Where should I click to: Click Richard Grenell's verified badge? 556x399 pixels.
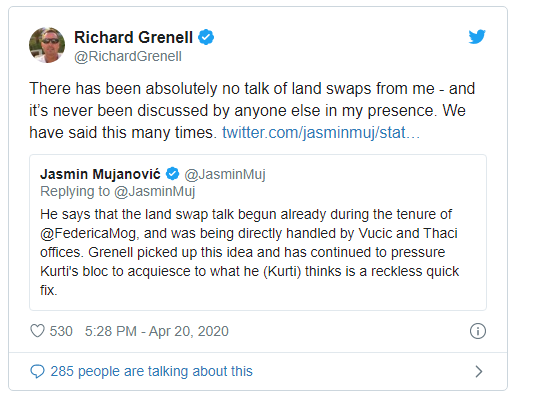(206, 37)
